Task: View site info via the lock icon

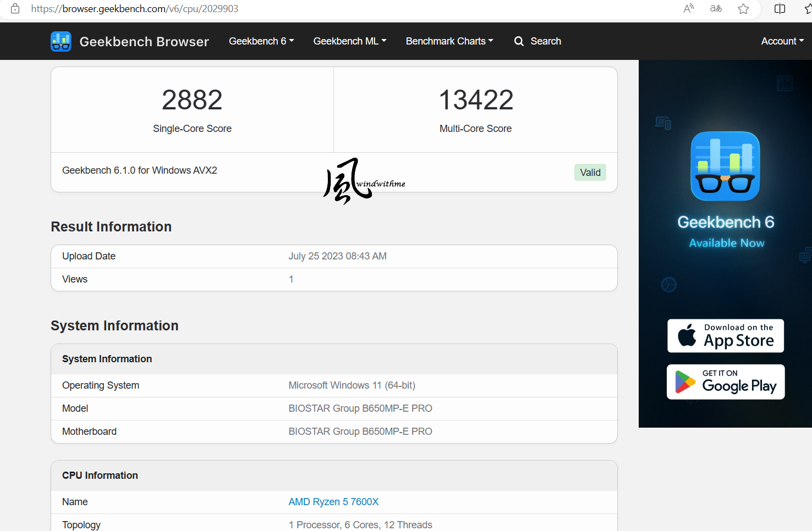Action: pos(15,9)
